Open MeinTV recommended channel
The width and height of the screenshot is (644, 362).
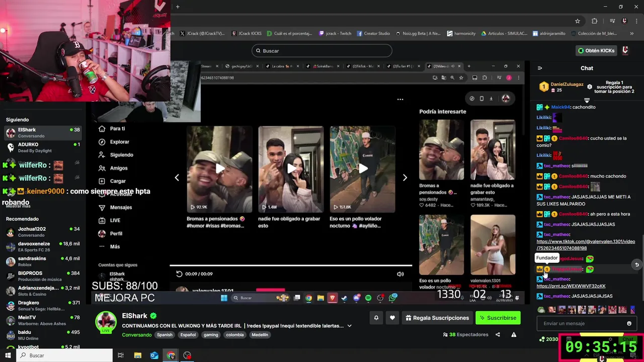43,320
